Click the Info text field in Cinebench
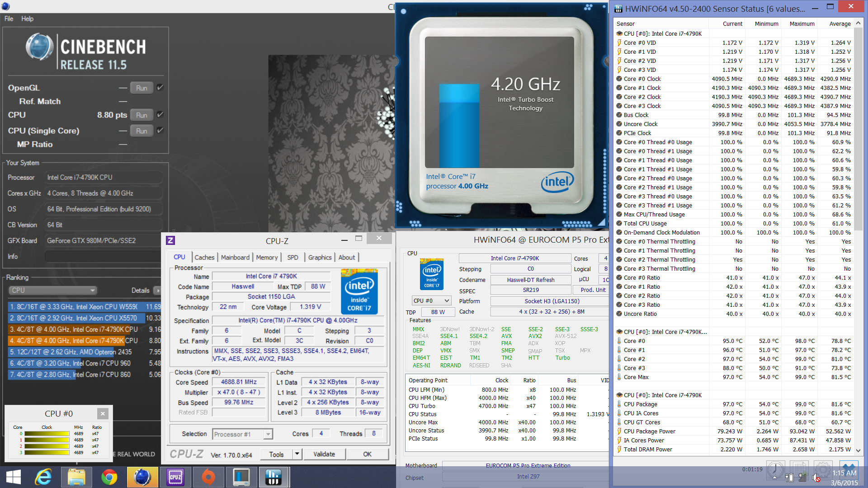Screen dimensions: 868x488 click(x=103, y=257)
